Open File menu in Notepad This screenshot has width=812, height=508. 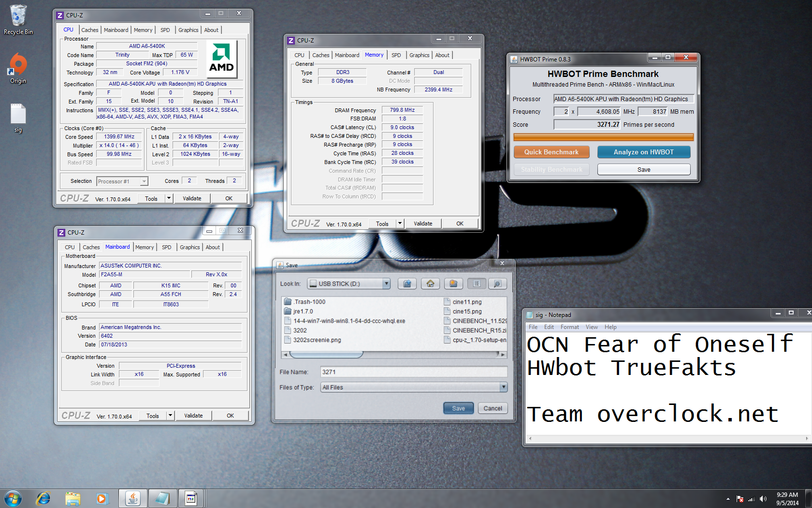coord(533,327)
